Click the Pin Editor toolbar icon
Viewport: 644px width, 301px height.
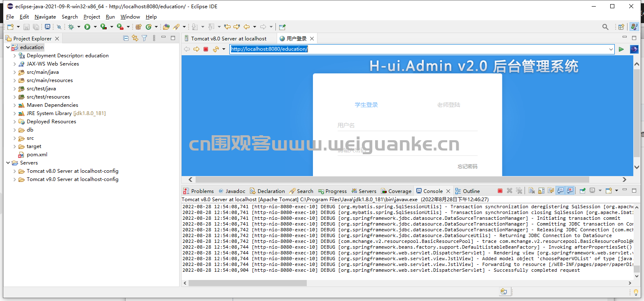pos(282,27)
